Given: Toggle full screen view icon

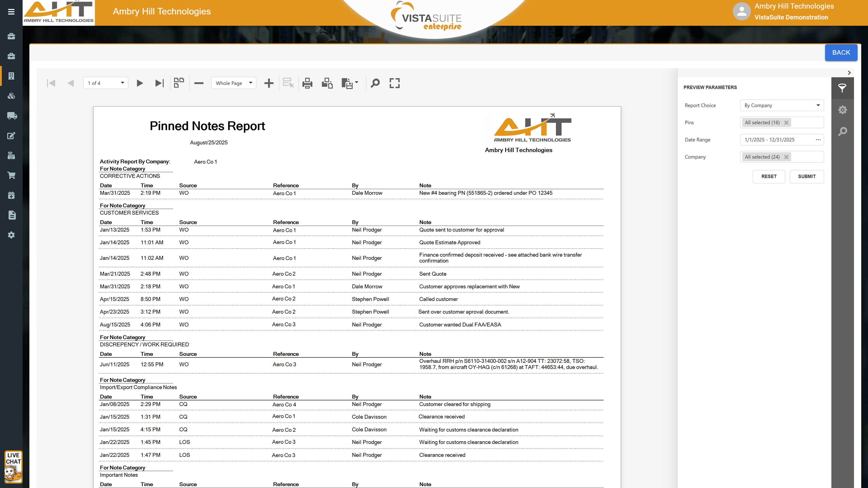Looking at the screenshot, I should [x=395, y=83].
